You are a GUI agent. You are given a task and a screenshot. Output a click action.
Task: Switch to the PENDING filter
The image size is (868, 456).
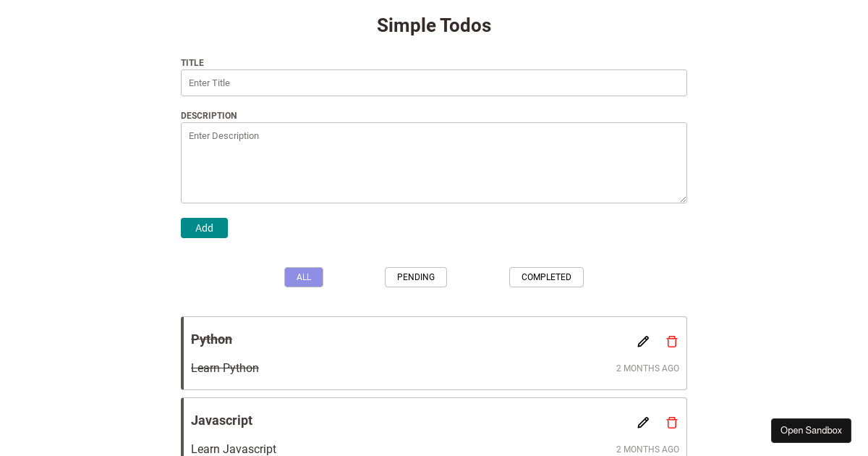(x=415, y=276)
